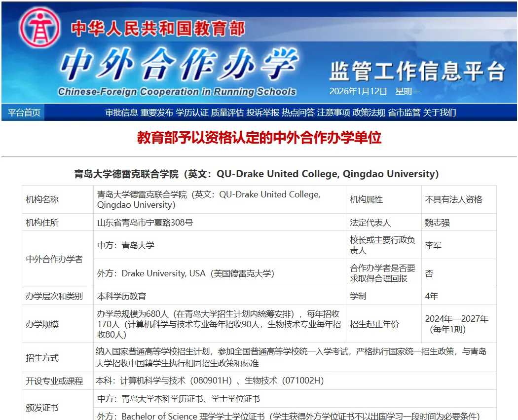
Task: Click 监管工作信息平台 banner text
Action: (x=417, y=71)
